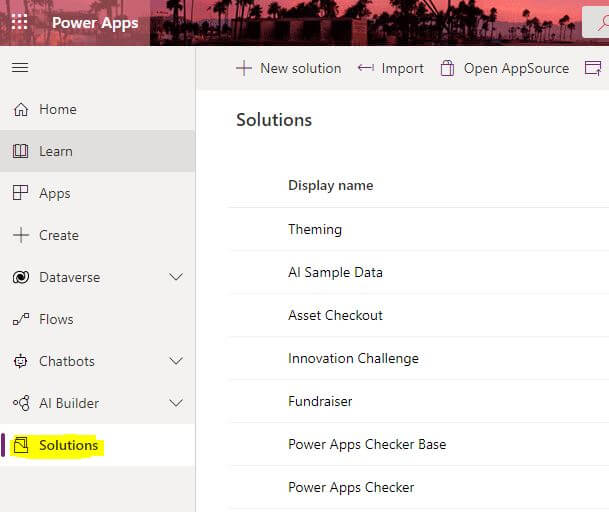Screen dimensions: 609x512
Task: Expand the Dataverse chevron
Action: [176, 277]
